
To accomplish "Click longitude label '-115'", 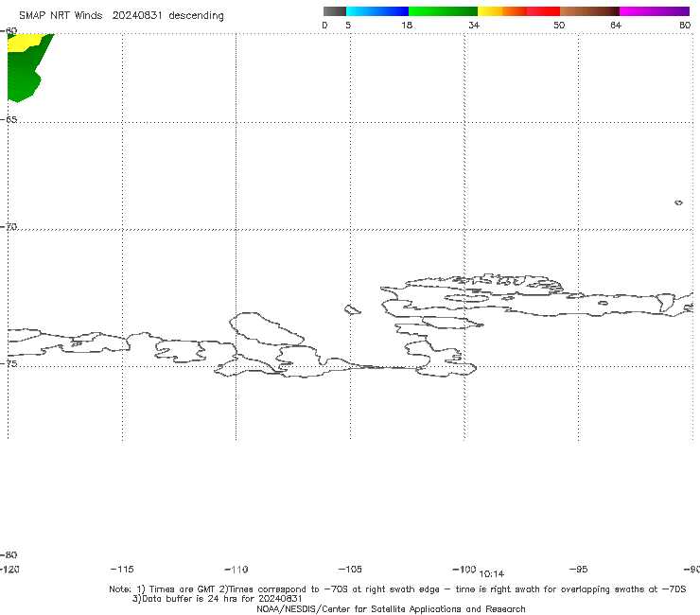I will click(x=122, y=569).
